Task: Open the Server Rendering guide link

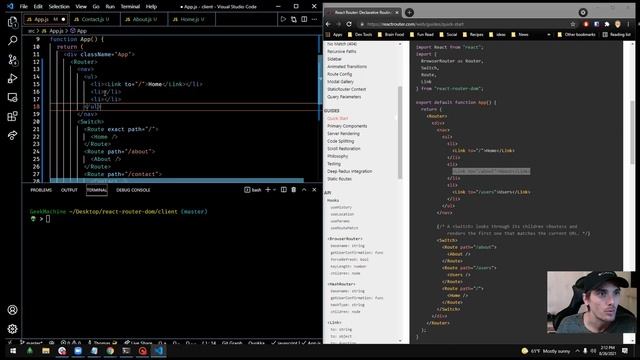Action: pyautogui.click(x=343, y=133)
